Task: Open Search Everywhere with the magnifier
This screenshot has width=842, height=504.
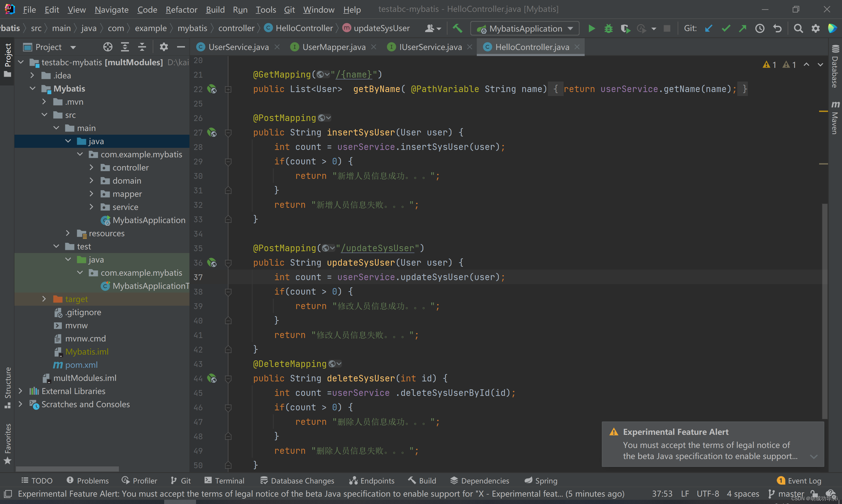Action: tap(798, 28)
